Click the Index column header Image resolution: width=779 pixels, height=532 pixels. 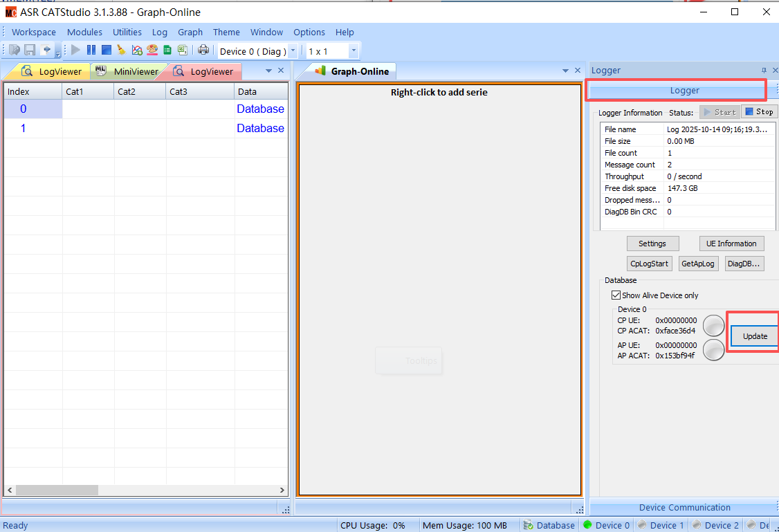pyautogui.click(x=33, y=91)
